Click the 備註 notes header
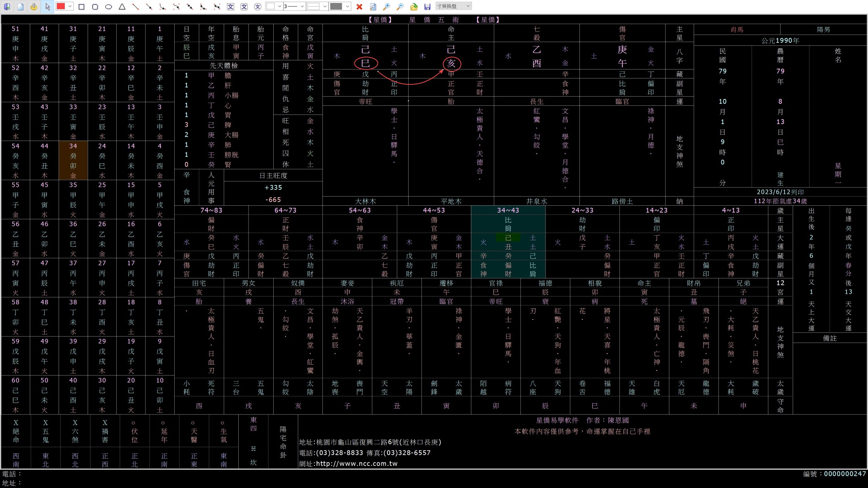 (830, 338)
